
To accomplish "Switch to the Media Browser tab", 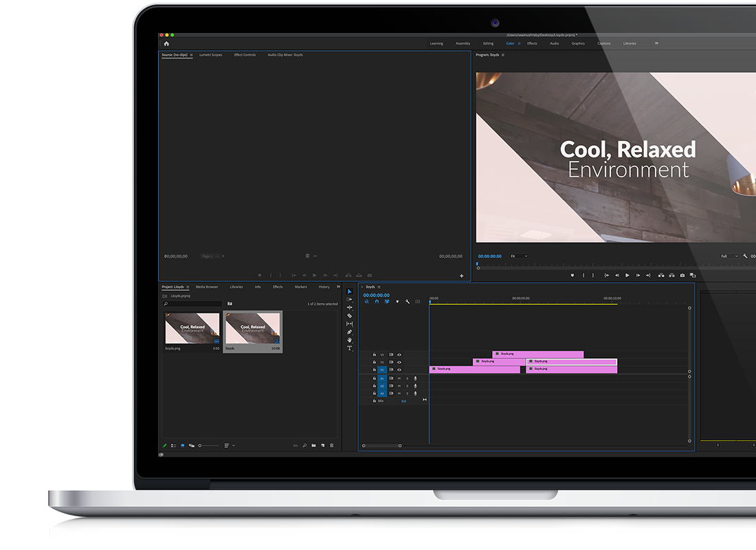I will coord(206,287).
